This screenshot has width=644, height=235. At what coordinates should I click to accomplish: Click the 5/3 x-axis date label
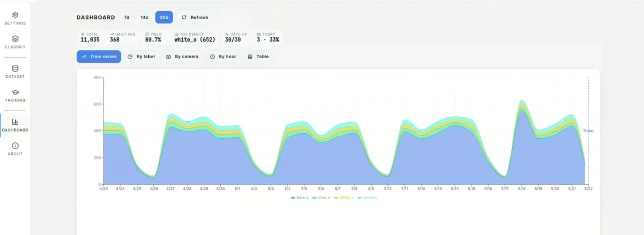[x=271, y=188]
